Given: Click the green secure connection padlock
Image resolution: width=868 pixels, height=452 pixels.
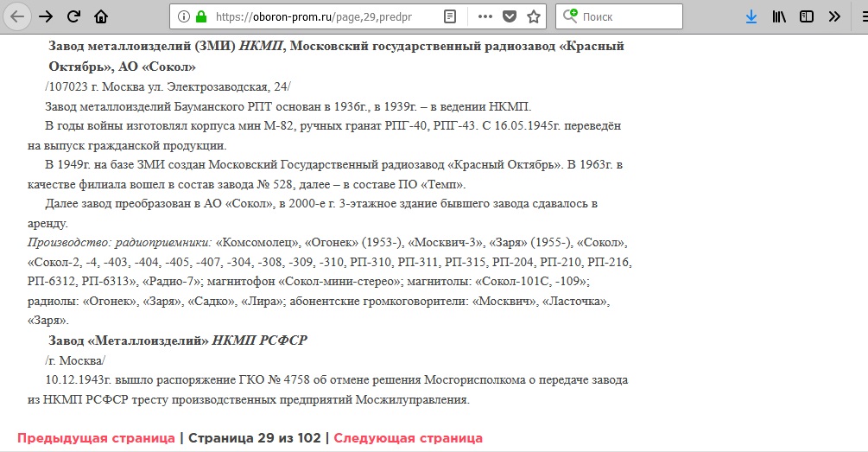Looking at the screenshot, I should pos(201,16).
